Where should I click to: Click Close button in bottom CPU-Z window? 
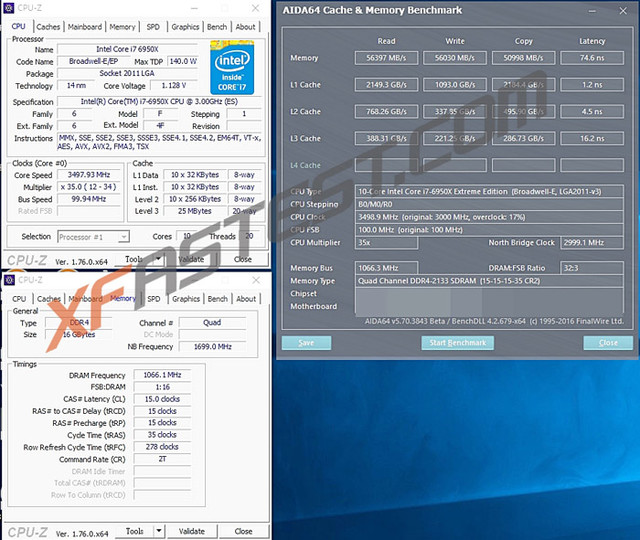[244, 531]
